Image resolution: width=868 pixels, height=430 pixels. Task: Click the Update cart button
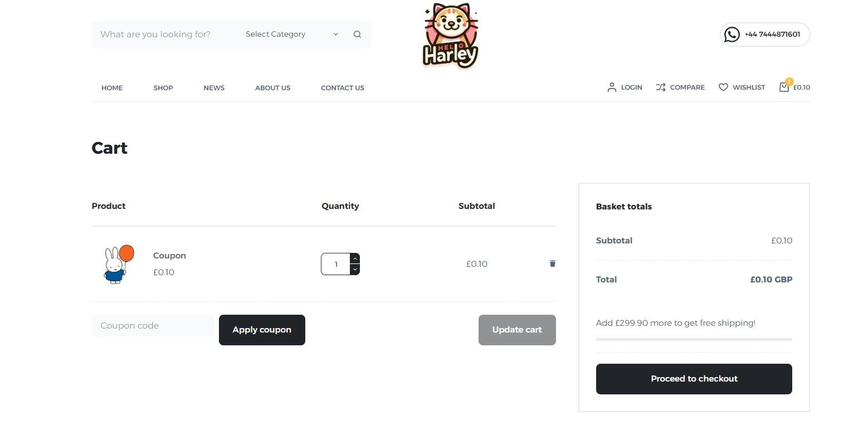click(516, 330)
